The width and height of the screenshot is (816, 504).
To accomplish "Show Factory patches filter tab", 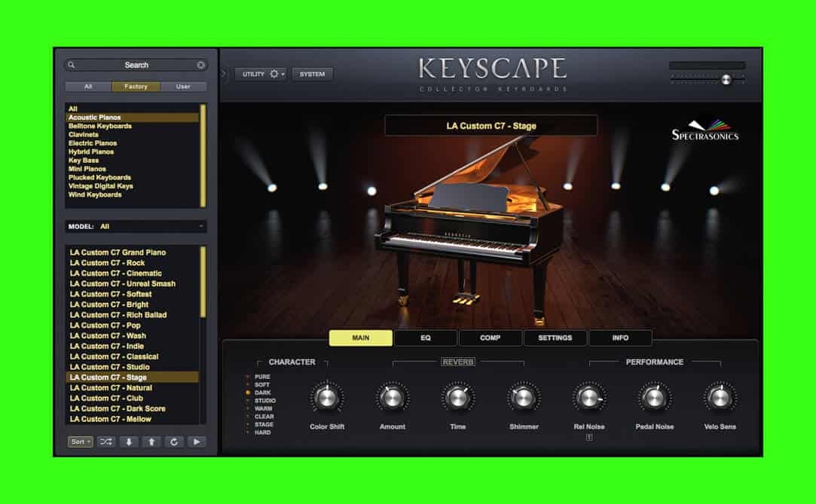I will 136,87.
